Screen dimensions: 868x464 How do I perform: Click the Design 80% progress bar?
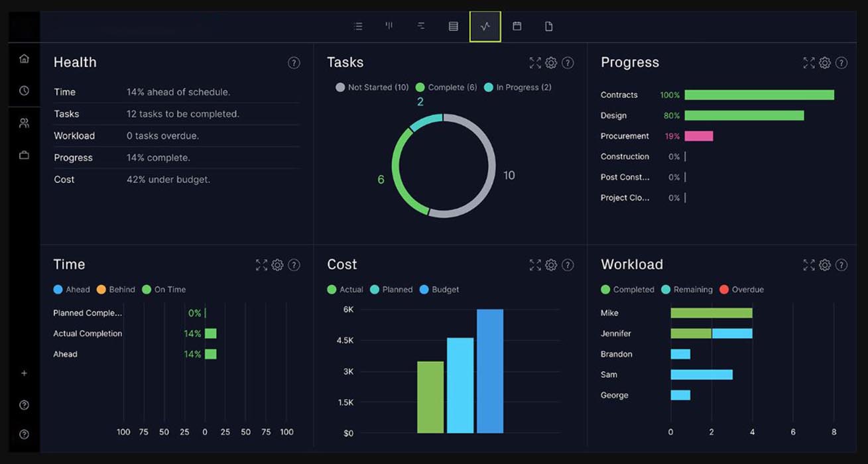[744, 115]
